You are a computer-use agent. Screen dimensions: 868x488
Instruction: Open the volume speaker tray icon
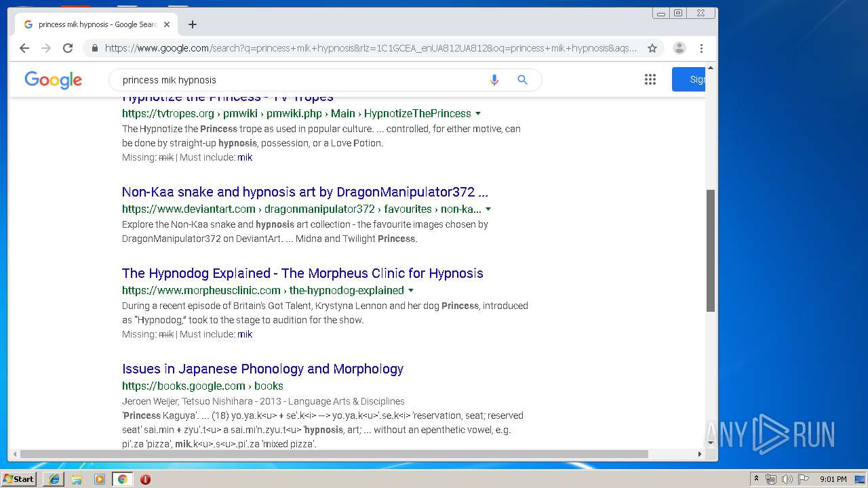click(787, 479)
